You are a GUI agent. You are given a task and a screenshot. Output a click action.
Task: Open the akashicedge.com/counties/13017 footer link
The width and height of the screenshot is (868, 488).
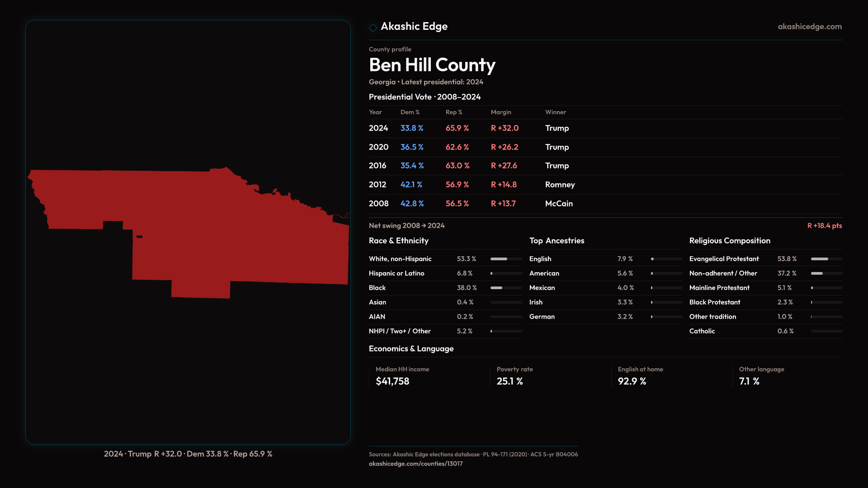(x=415, y=464)
